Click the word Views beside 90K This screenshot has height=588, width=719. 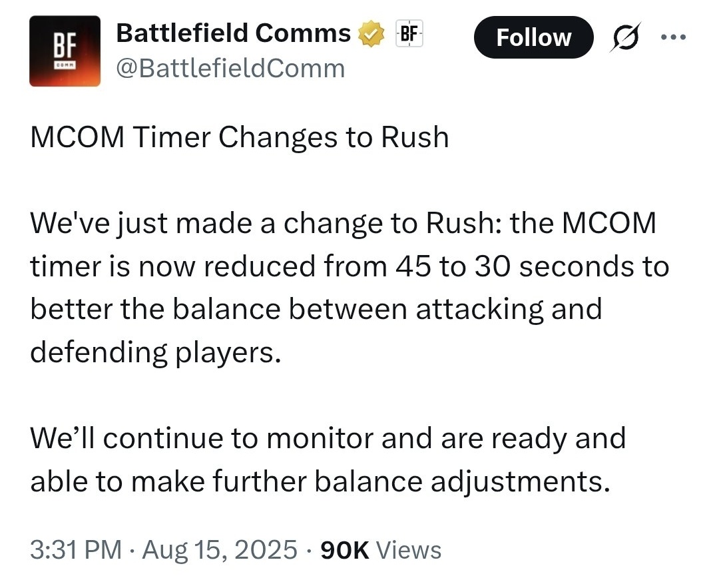[409, 550]
